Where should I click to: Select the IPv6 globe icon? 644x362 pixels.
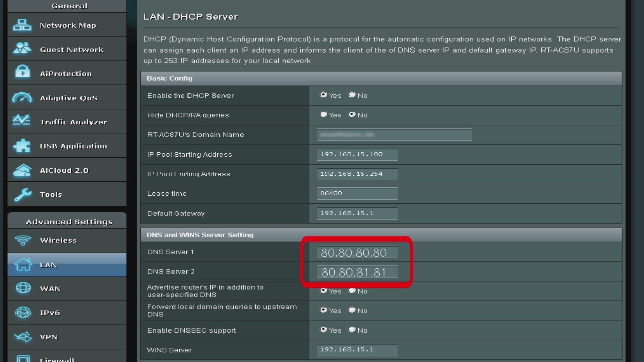[23, 313]
